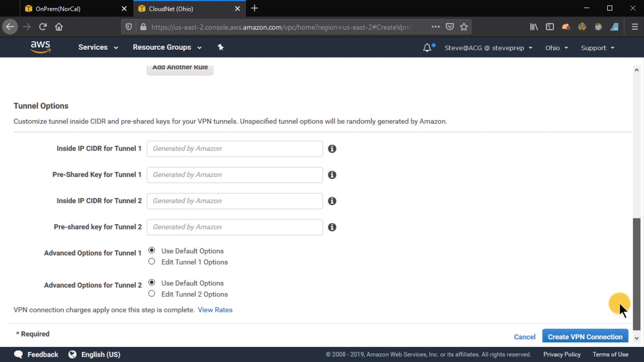Click the pin shortcut icon in AWS navbar
The height and width of the screenshot is (362, 644).
click(x=220, y=47)
